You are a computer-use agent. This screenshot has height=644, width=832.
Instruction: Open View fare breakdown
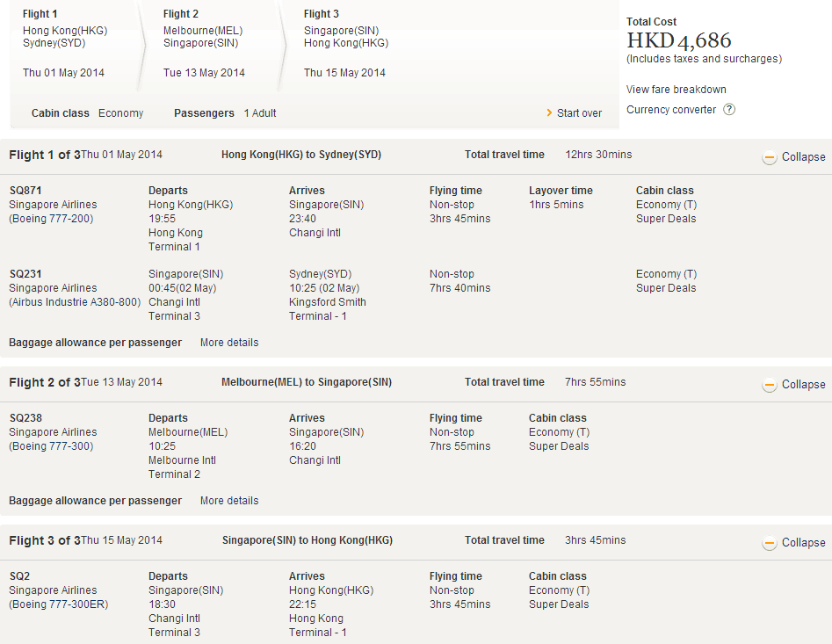676,90
